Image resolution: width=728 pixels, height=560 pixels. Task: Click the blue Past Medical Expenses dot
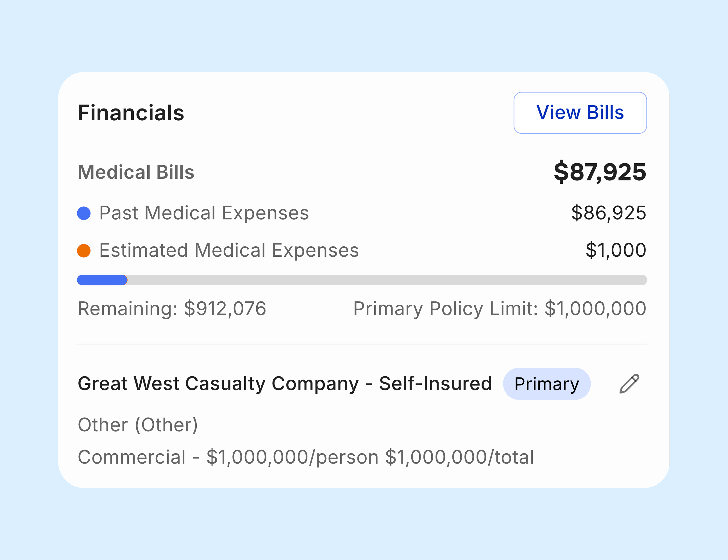[x=84, y=213]
